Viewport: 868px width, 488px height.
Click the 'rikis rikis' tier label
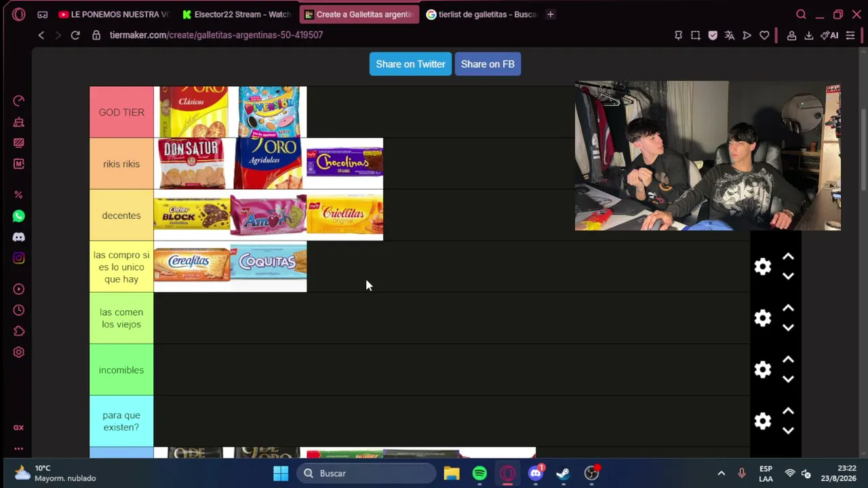pyautogui.click(x=121, y=163)
